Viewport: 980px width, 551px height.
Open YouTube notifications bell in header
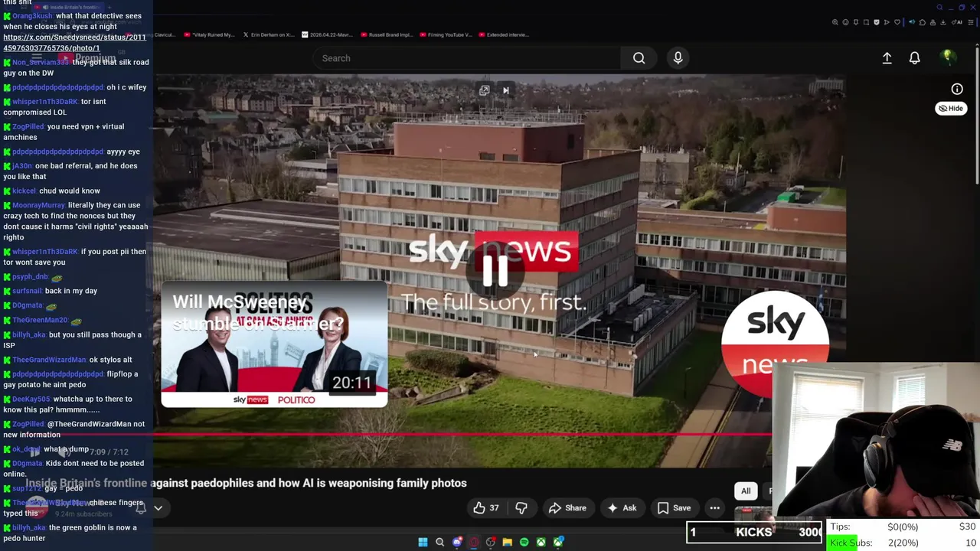(x=914, y=58)
